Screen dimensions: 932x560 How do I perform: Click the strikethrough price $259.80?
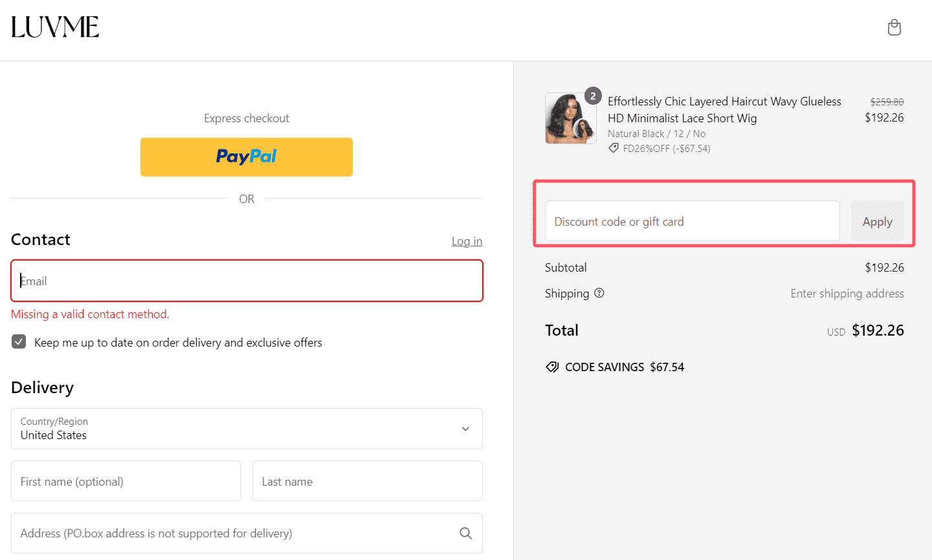click(x=887, y=102)
